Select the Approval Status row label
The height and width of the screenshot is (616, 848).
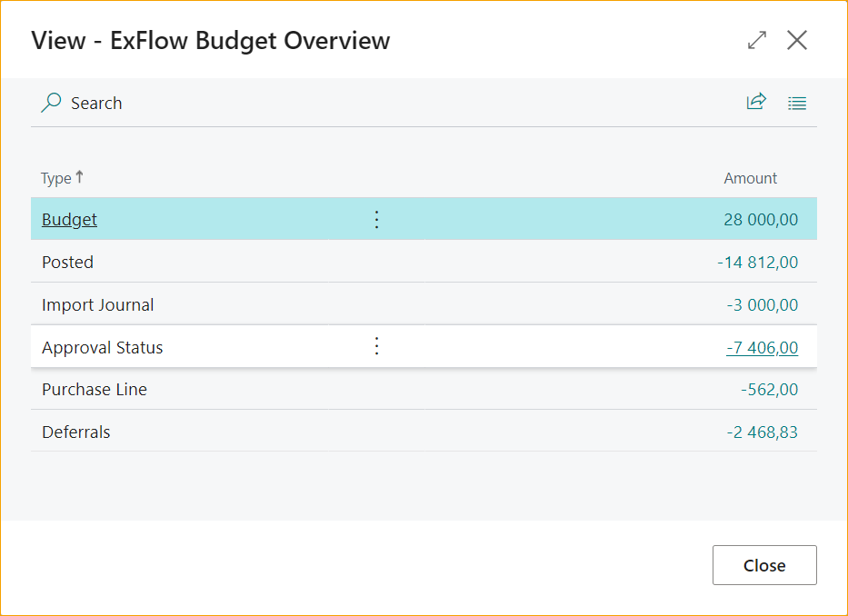coord(102,347)
